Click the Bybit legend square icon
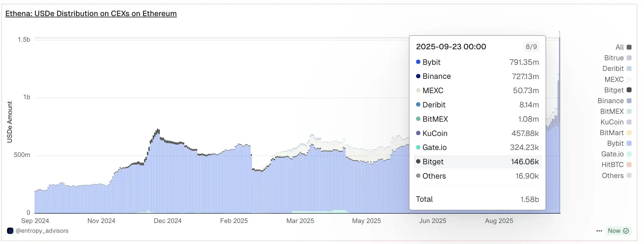 point(629,143)
